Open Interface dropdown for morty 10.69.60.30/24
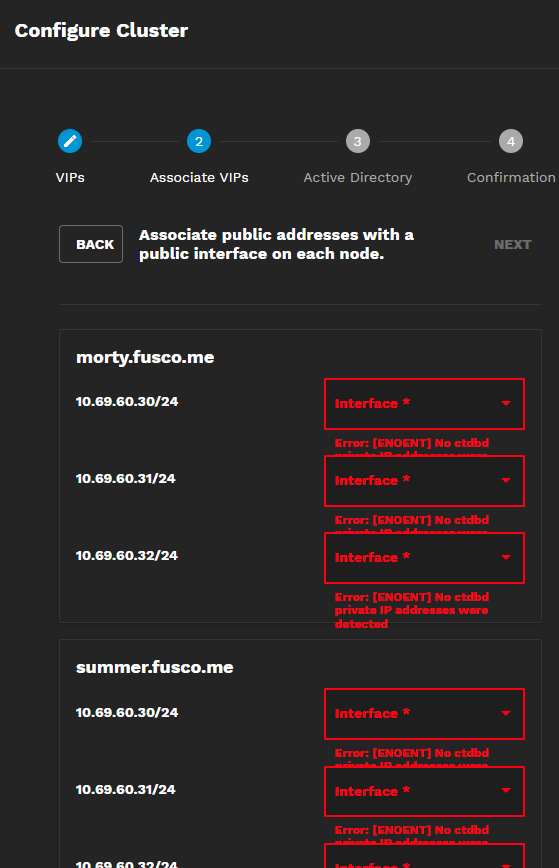The height and width of the screenshot is (868, 559). pyautogui.click(x=424, y=404)
